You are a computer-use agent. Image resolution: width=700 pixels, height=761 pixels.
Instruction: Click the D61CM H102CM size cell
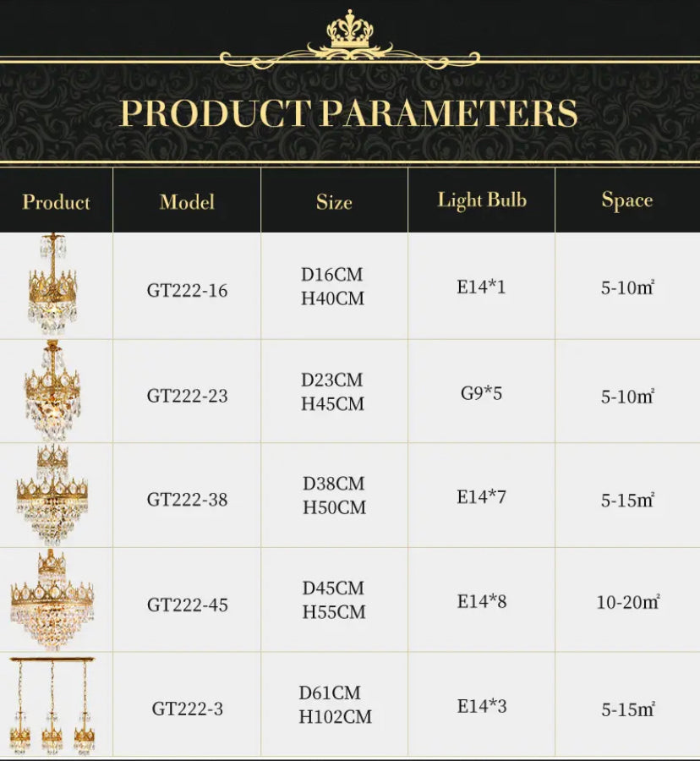(335, 705)
